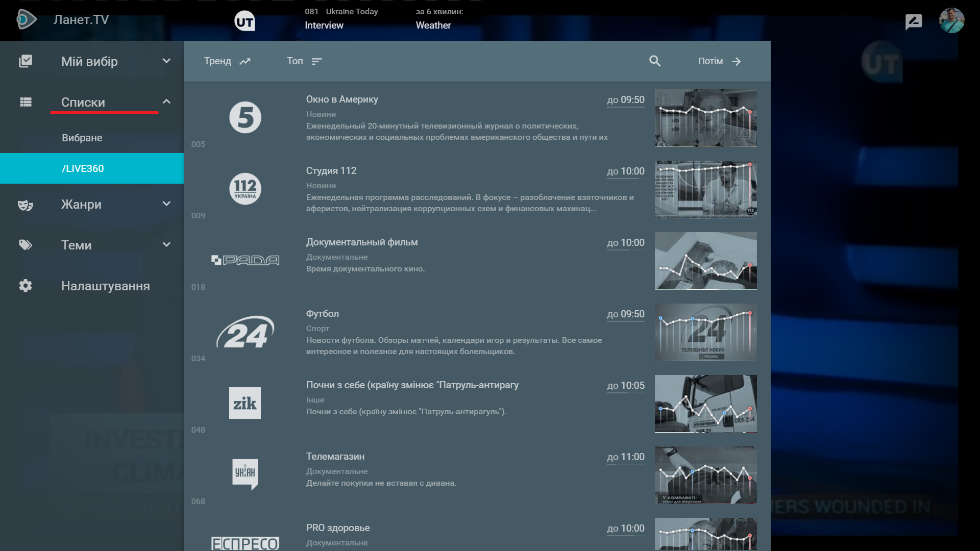
Task: Expand the Мій вибір section
Action: click(x=166, y=61)
